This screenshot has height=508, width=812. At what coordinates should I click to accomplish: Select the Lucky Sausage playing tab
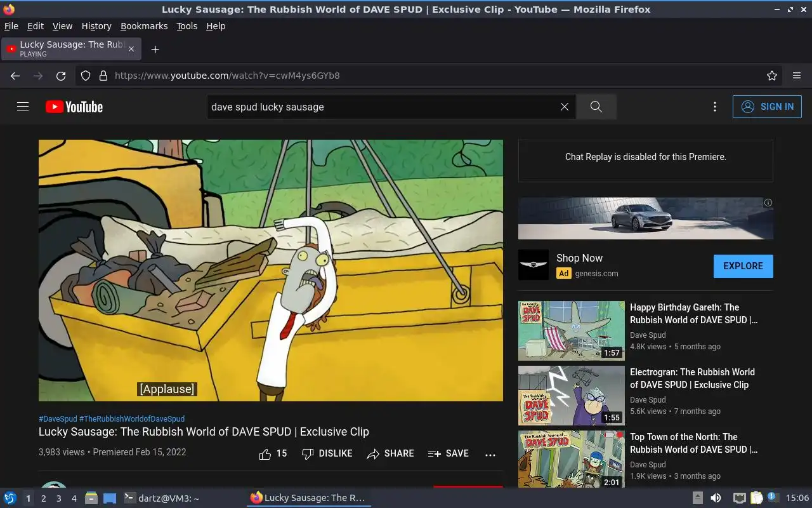[x=71, y=49]
